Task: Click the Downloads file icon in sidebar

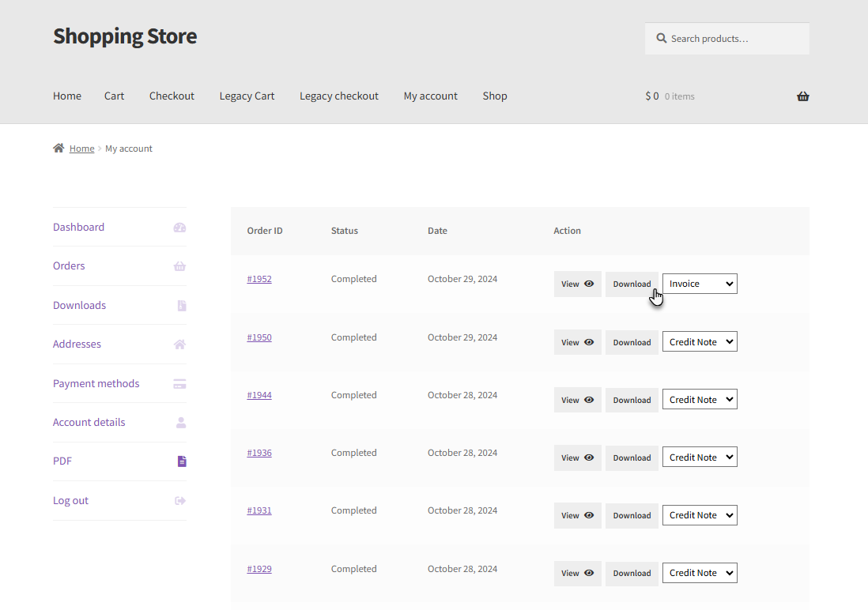Action: [x=182, y=306]
